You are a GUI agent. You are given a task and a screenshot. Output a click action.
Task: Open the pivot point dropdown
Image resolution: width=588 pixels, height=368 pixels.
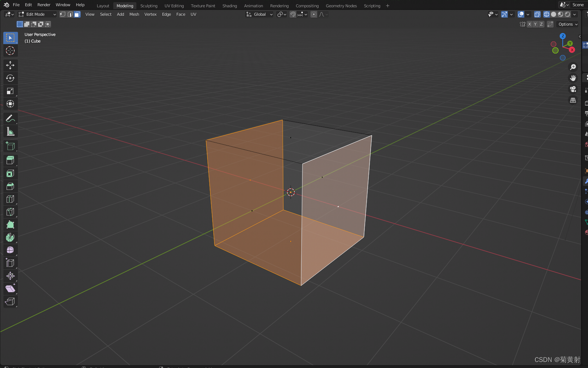click(x=282, y=14)
